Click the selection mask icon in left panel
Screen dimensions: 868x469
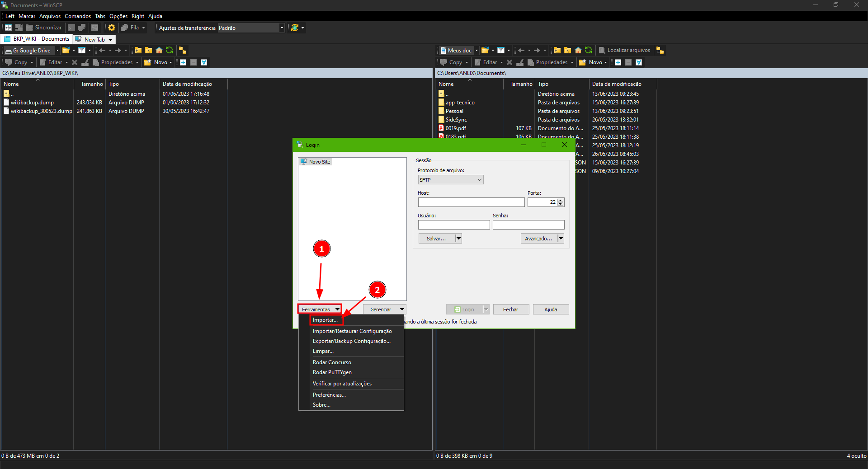click(204, 62)
